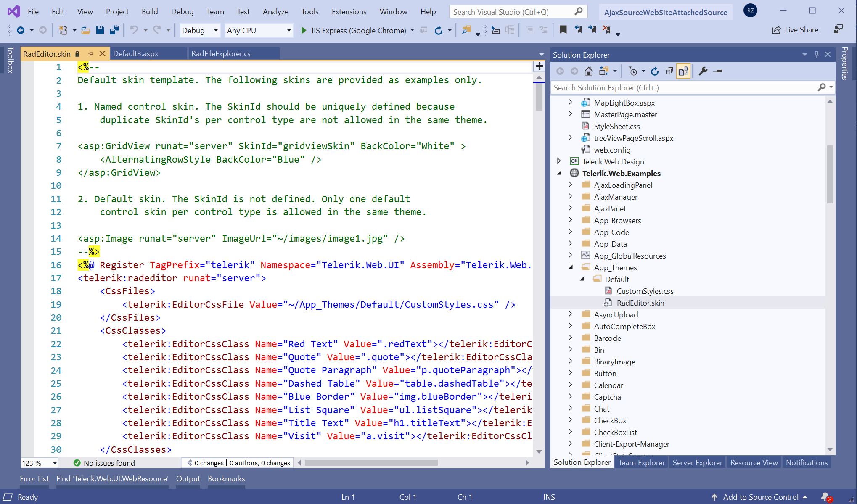Open Properties with the wrench icon
This screenshot has width=857, height=504.
[703, 71]
